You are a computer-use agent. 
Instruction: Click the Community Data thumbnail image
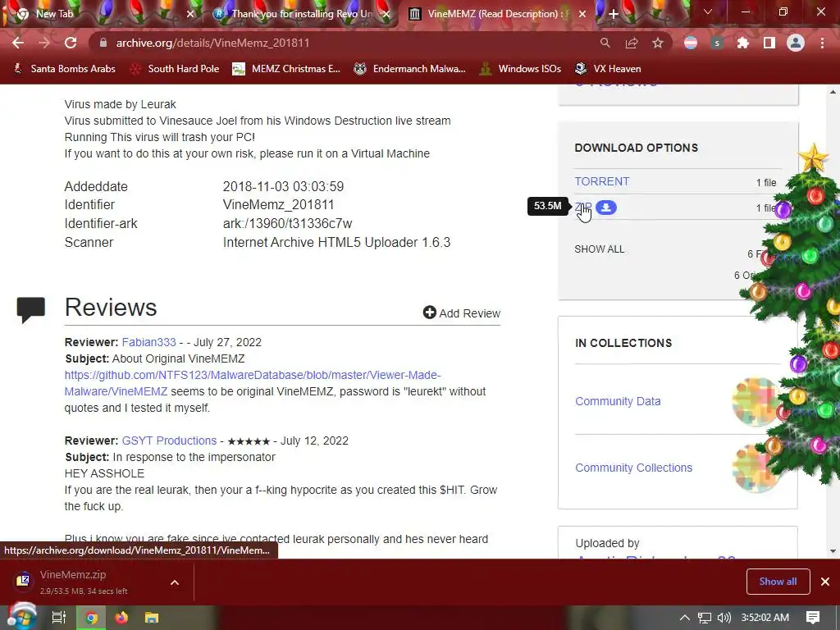(x=756, y=401)
